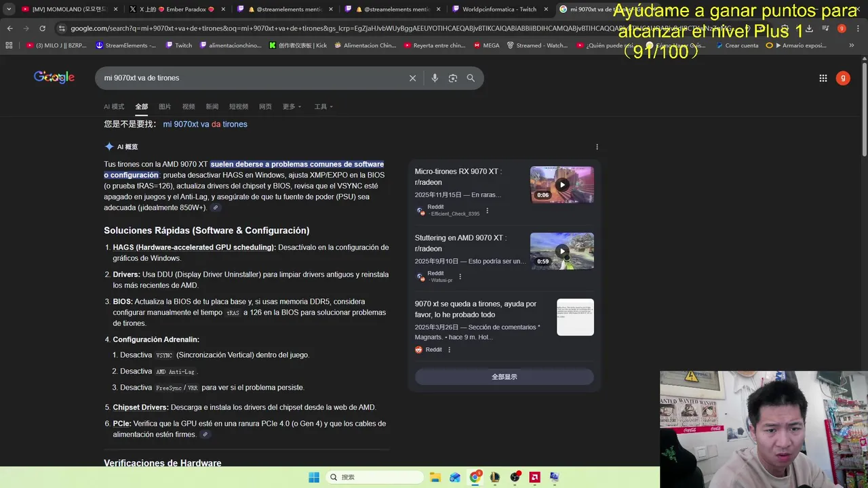This screenshot has height=488, width=868.
Task: Click the HAGS (Hardware-accelerated GPU scheduling) term
Action: (x=194, y=247)
